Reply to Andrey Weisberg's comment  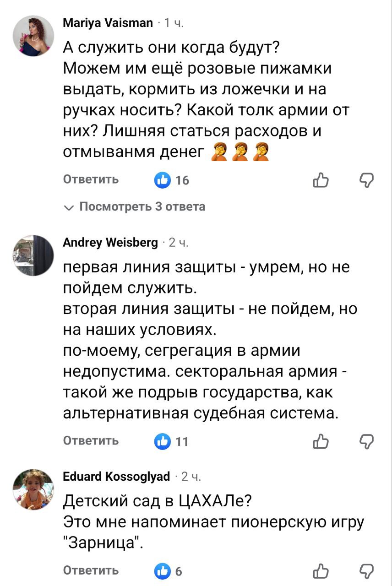click(91, 440)
